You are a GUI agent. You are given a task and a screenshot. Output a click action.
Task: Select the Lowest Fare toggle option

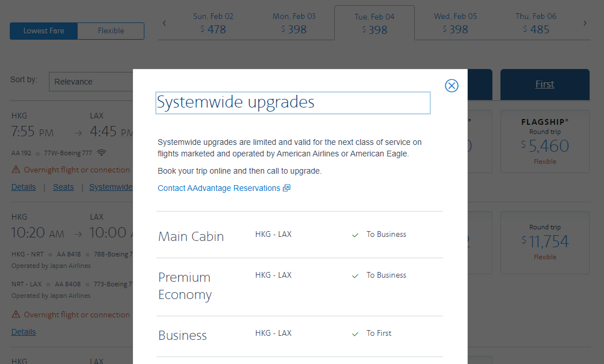44,31
